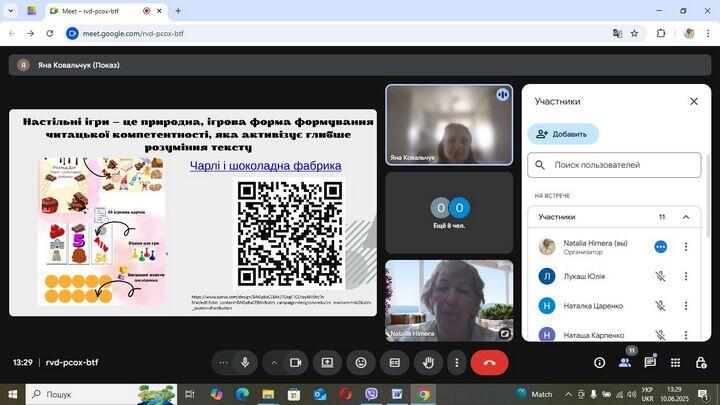The height and width of the screenshot is (405, 720).
Task: Click the Яна Ковальчук (Показ) presentation banner
Action: (360, 65)
